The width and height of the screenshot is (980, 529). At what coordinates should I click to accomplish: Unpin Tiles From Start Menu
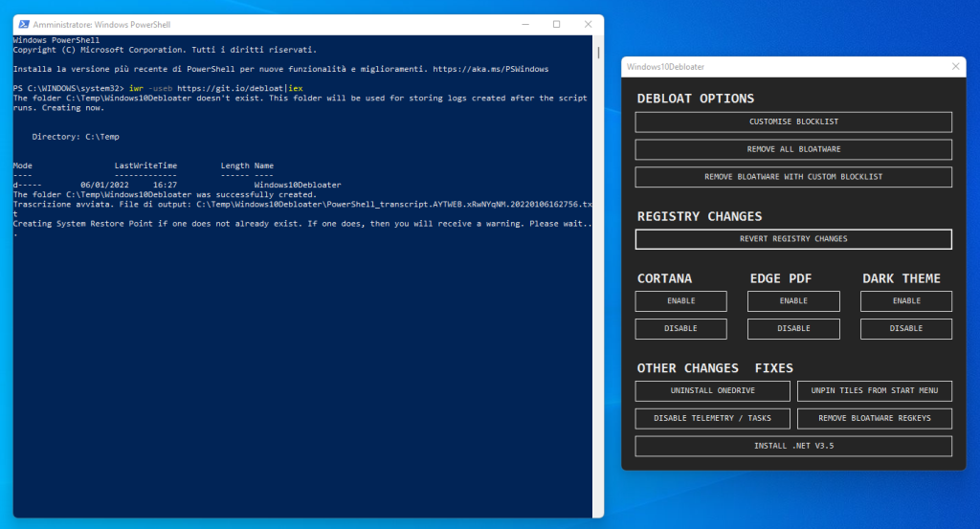coord(874,391)
